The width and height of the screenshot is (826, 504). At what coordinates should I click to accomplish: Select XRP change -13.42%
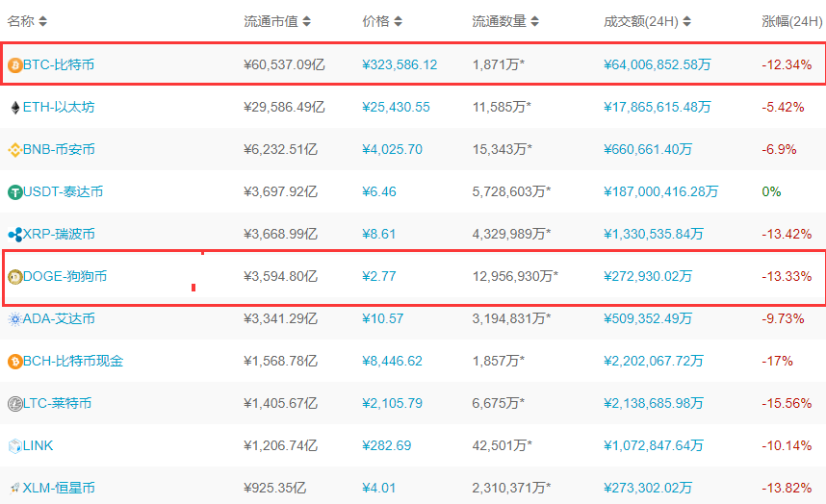click(787, 234)
